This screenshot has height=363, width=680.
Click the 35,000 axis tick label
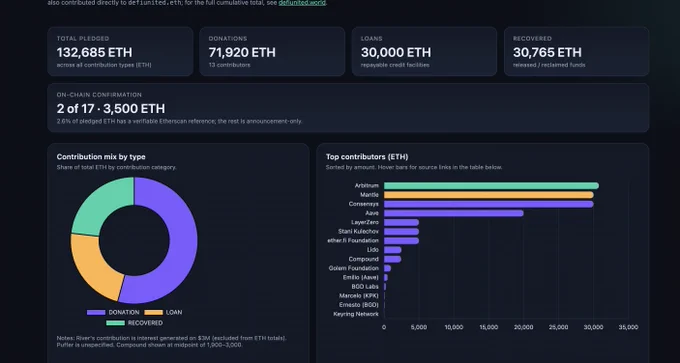pyautogui.click(x=628, y=327)
